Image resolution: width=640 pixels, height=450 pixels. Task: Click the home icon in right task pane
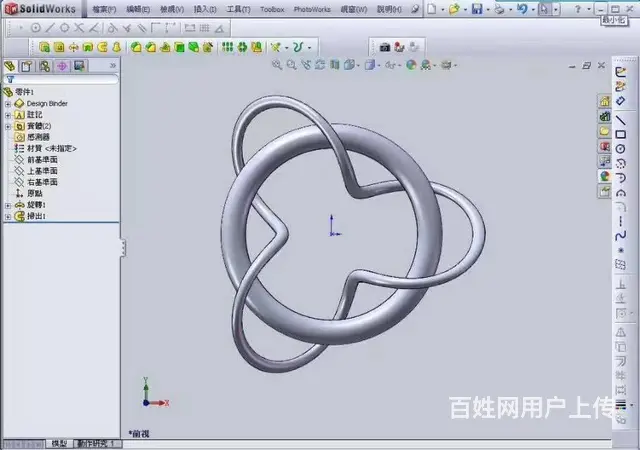[604, 101]
